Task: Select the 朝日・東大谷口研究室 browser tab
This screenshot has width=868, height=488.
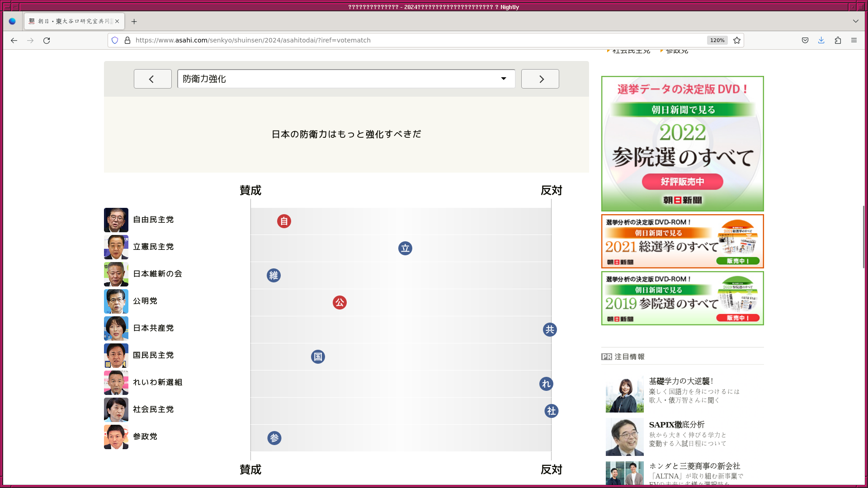Action: point(72,21)
